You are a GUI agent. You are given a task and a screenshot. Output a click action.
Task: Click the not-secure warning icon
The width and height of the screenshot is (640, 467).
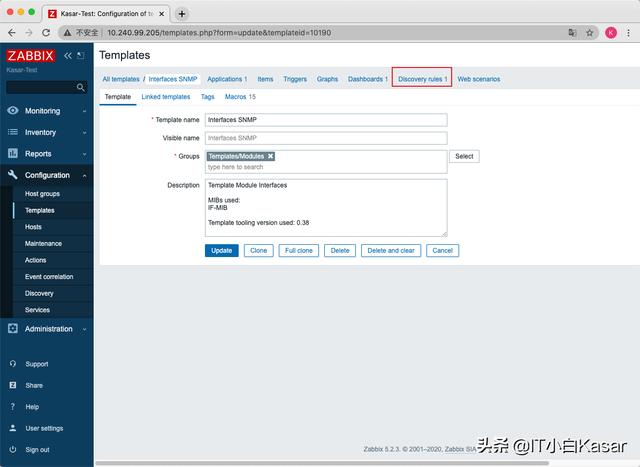pyautogui.click(x=67, y=33)
